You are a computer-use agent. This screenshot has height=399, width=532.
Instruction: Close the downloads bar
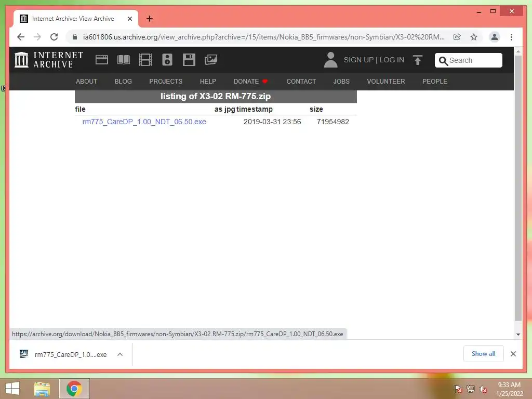click(513, 354)
